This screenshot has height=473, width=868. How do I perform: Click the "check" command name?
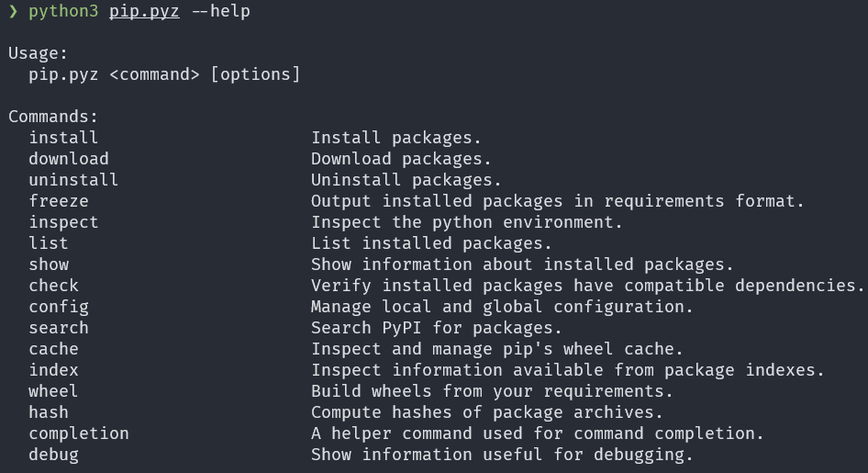53,286
